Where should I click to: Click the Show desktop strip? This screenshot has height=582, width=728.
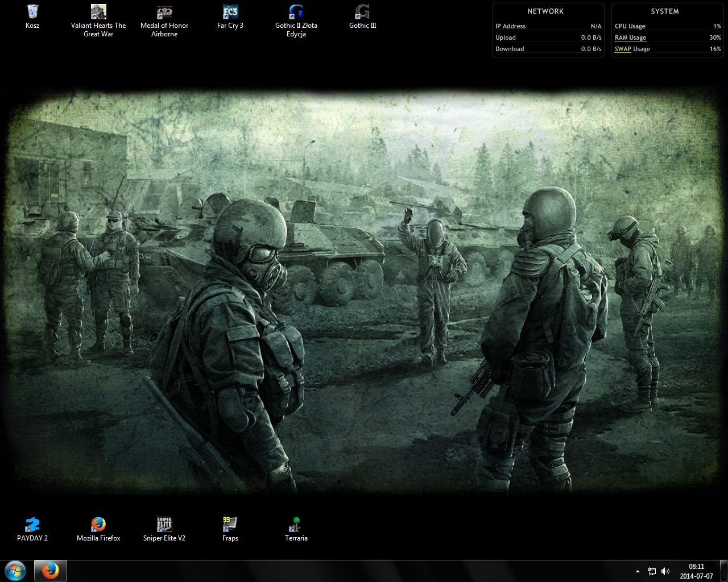coord(723,571)
